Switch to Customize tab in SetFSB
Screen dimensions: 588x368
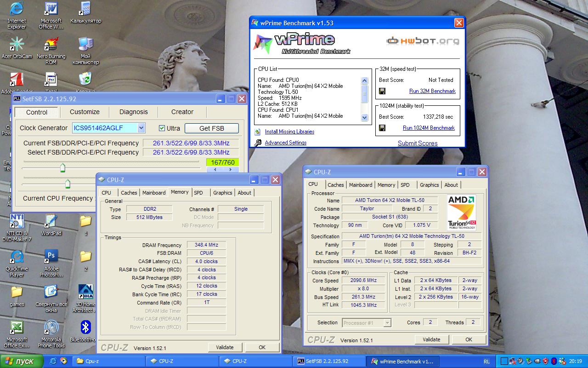(x=85, y=112)
